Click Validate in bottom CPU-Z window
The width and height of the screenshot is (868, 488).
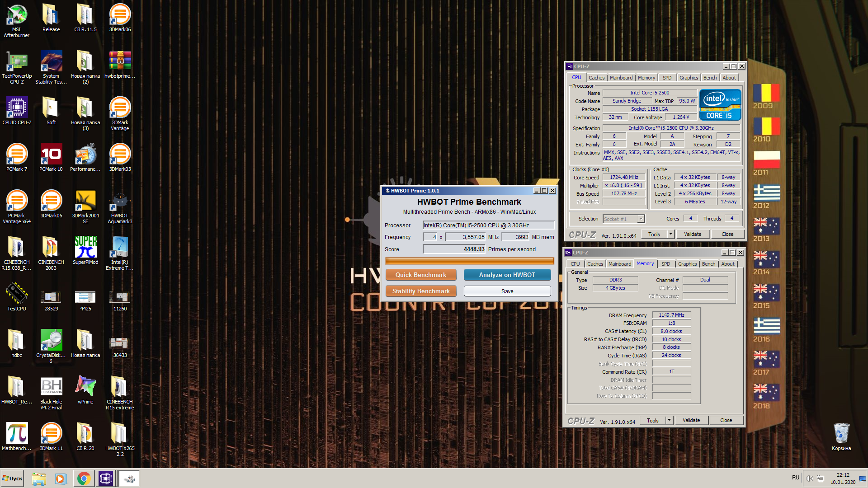(691, 420)
